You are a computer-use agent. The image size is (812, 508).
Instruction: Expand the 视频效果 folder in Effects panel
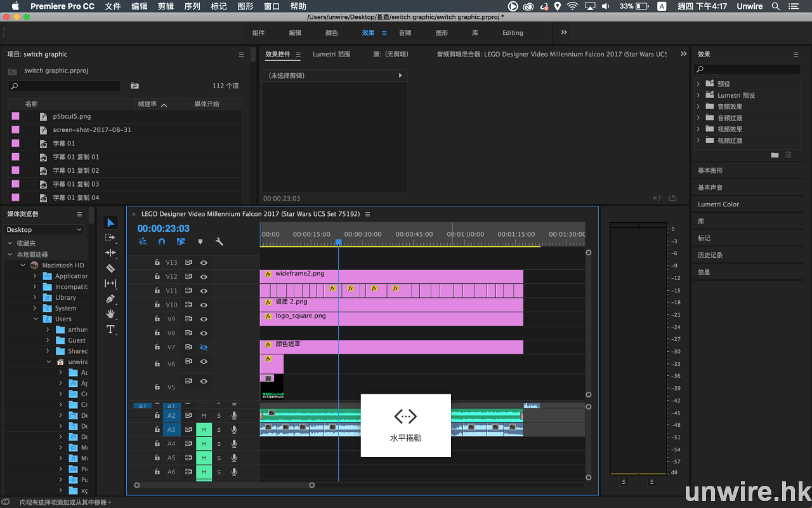point(698,129)
